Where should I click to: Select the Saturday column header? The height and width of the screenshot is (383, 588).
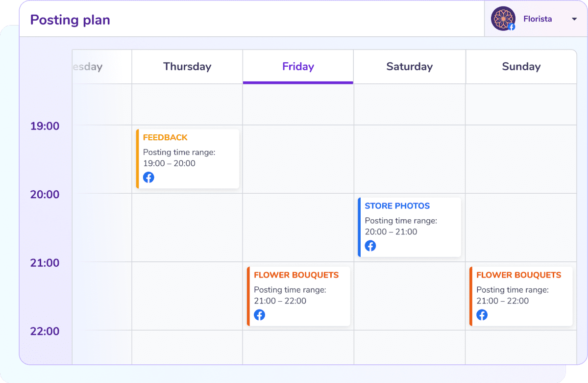tap(409, 66)
